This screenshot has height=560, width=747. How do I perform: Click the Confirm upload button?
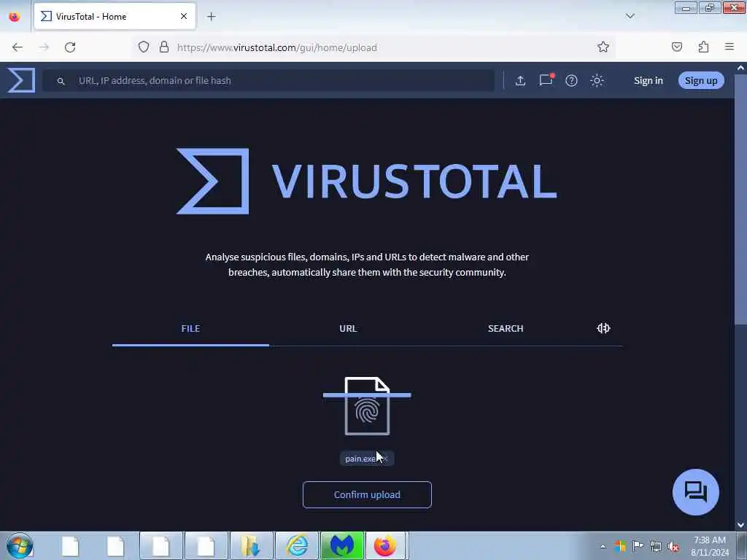click(367, 495)
